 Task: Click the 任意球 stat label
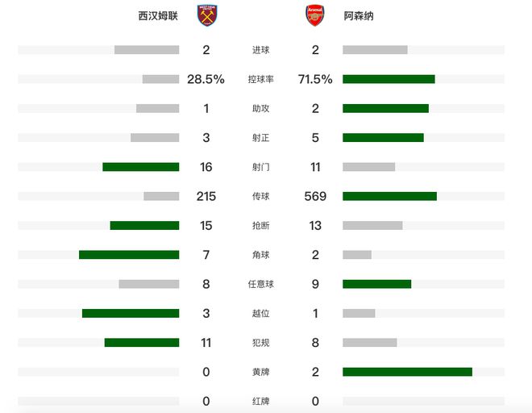pos(261,284)
